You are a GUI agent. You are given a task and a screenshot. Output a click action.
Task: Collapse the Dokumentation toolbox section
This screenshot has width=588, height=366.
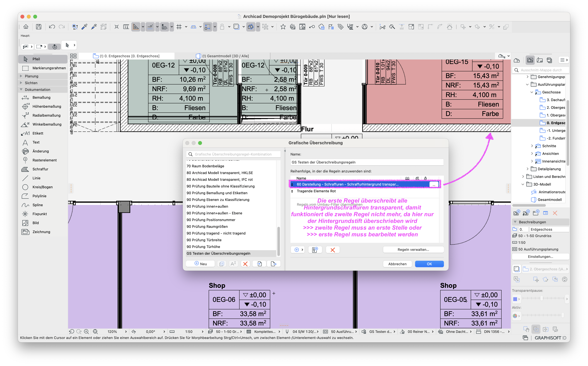pos(21,89)
